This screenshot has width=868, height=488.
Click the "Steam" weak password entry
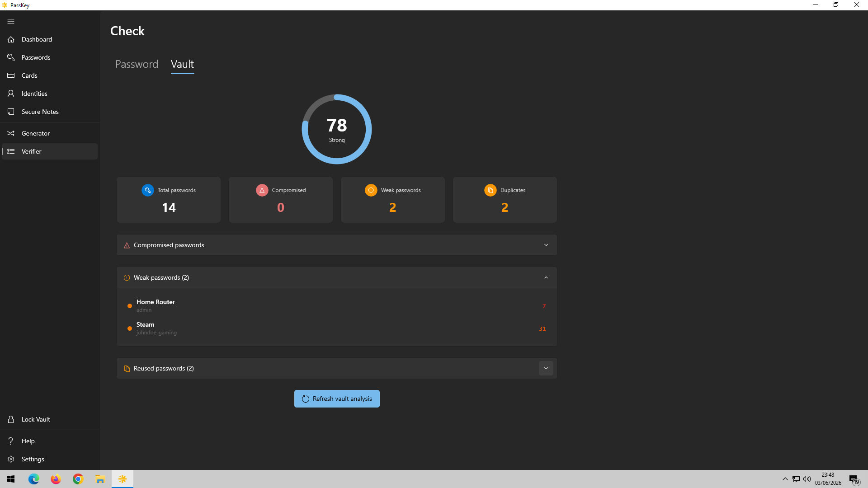point(337,328)
